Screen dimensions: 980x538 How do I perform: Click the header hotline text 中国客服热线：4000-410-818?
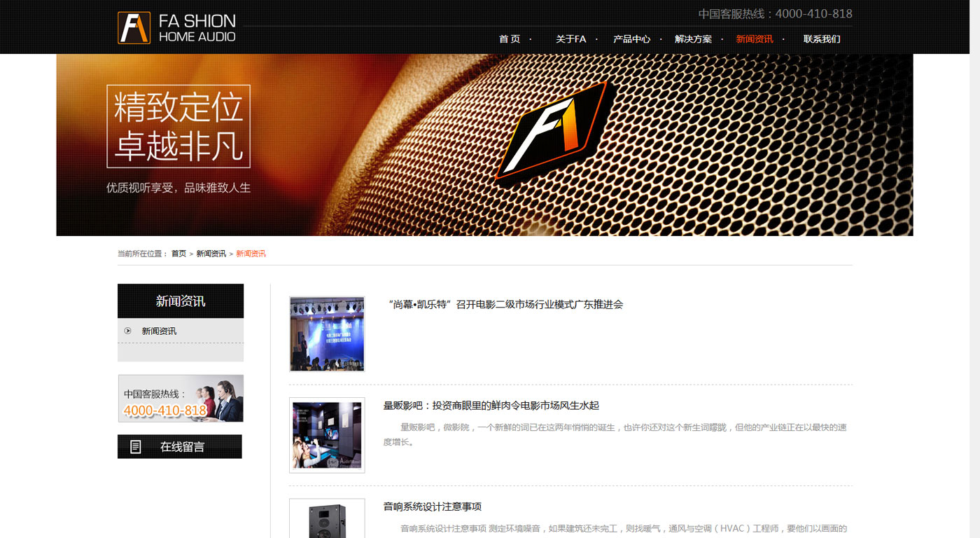776,14
